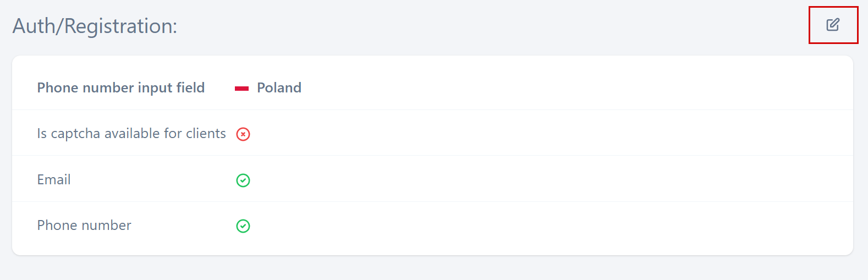Image resolution: width=868 pixels, height=280 pixels.
Task: Click the 'Phone number' label in last row
Action: pos(84,226)
